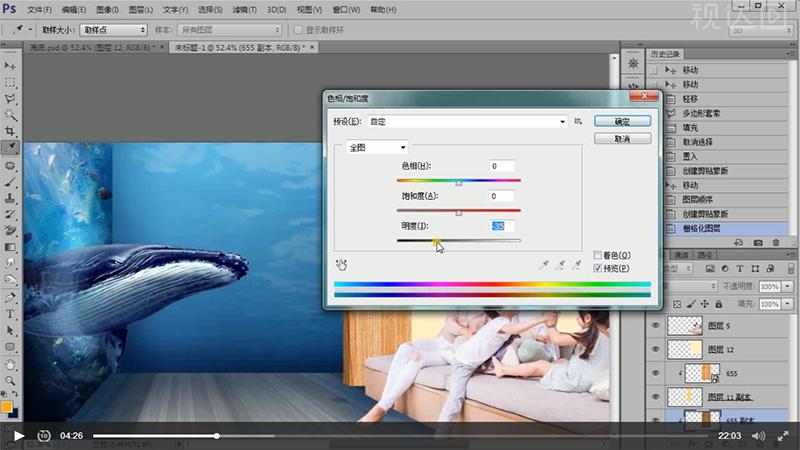
Task: Click the video volume speaker icon
Action: 759,436
